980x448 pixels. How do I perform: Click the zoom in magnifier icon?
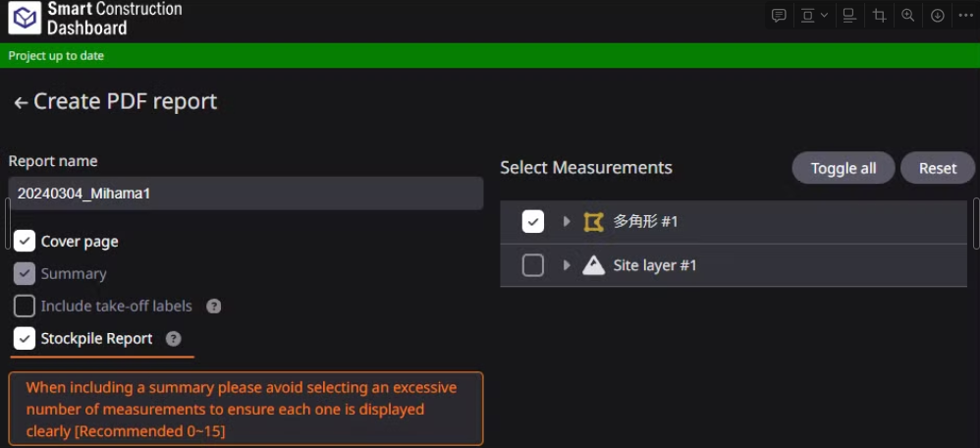(x=908, y=16)
